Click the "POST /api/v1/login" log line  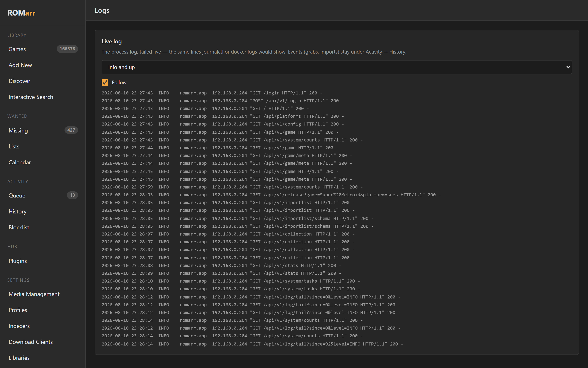coord(223,101)
